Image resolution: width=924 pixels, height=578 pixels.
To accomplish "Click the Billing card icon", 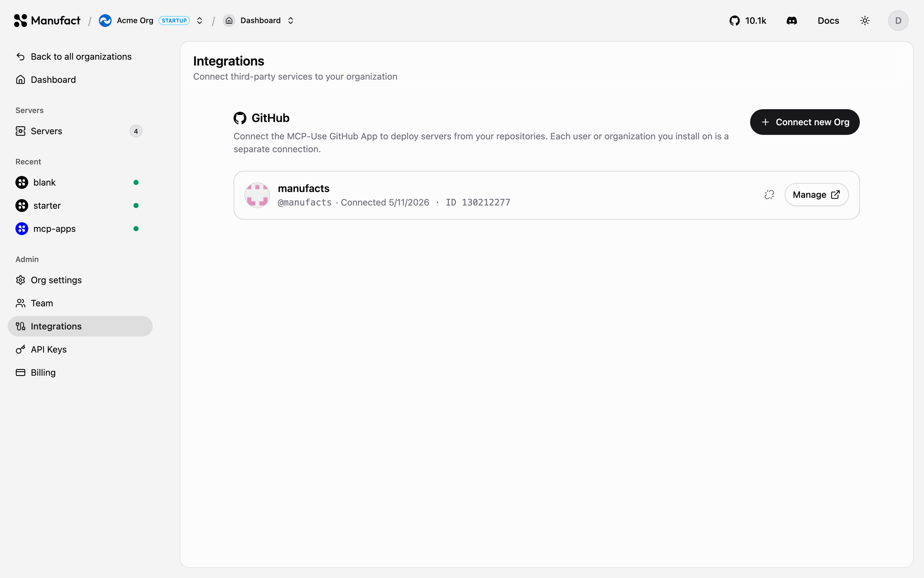I will coord(21,372).
